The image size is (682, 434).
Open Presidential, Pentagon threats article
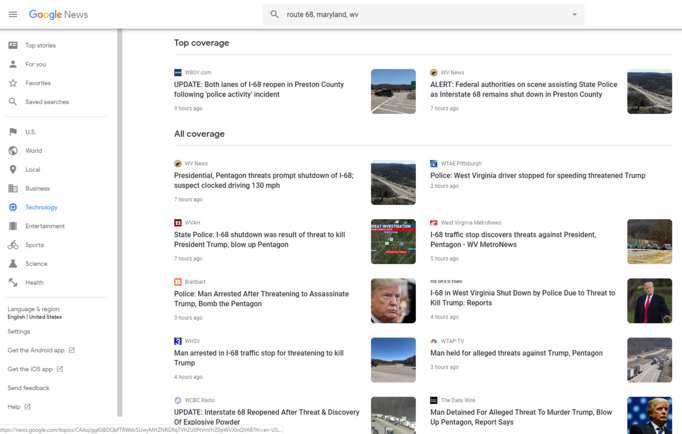[x=264, y=180]
